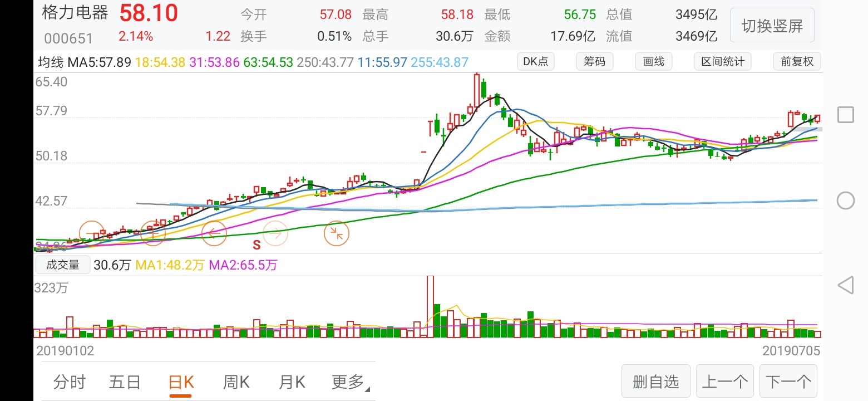
Task: Tap the 流值 3469亿 float value
Action: click(696, 37)
